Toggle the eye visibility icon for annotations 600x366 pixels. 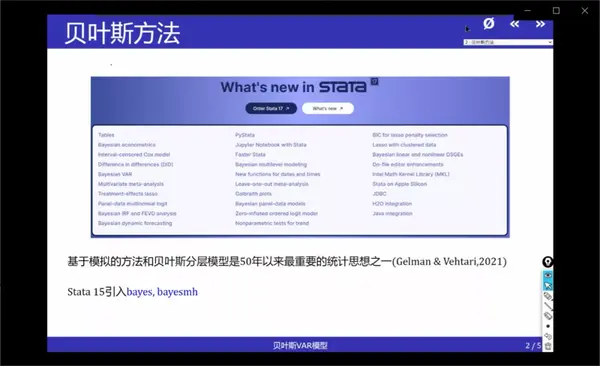click(548, 275)
